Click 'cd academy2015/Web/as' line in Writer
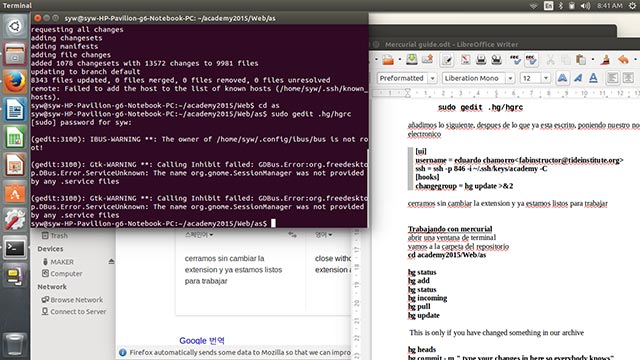This screenshot has height=360, width=640. point(447,255)
